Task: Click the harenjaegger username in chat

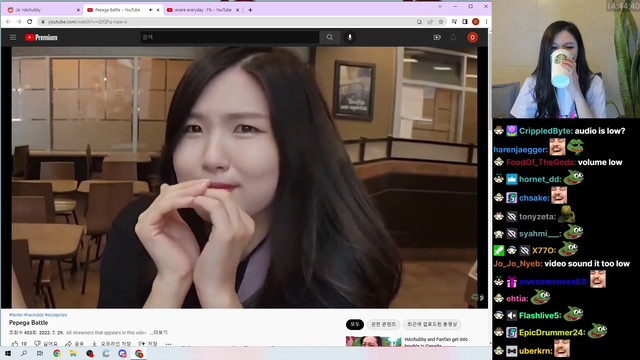Action: pos(520,150)
